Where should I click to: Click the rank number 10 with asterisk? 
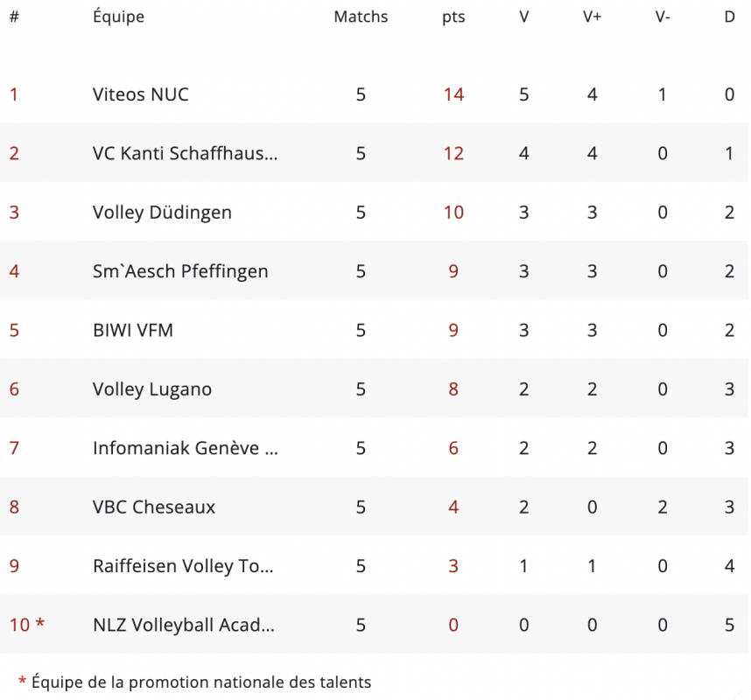pos(27,625)
